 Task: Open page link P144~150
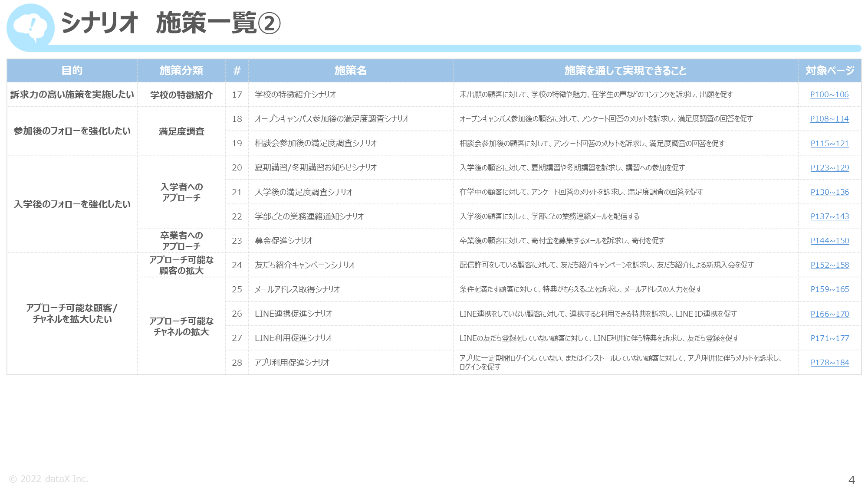click(x=829, y=241)
